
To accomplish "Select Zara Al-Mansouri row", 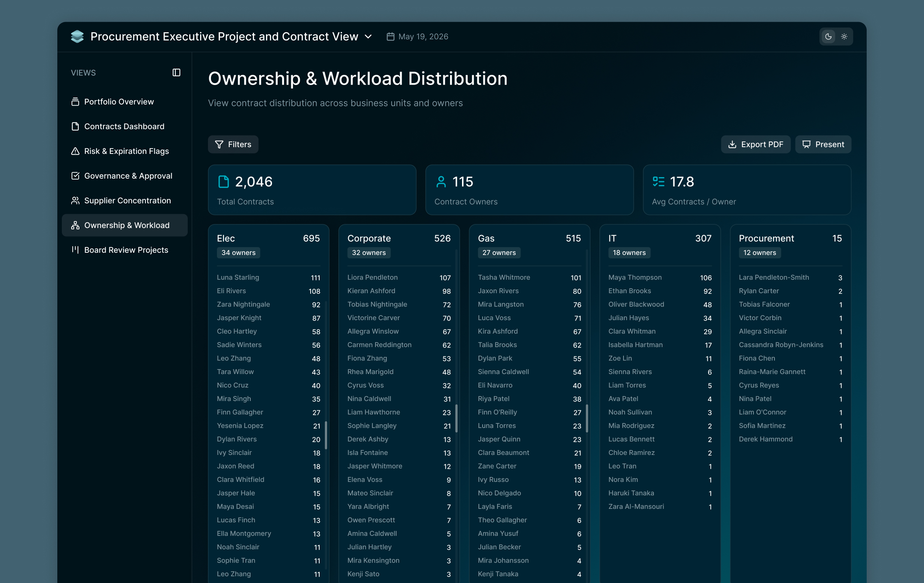I will (659, 506).
